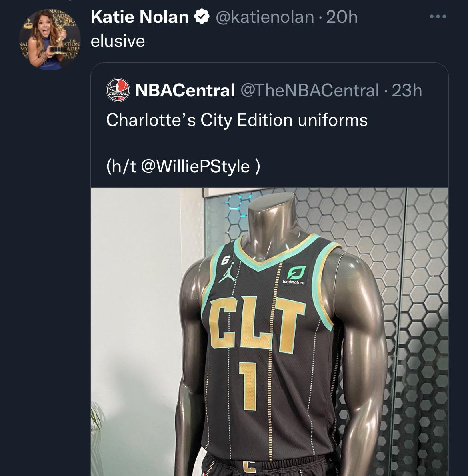Open quoted tweet via "Charlotte's City Edition uniforms" text

point(237,120)
